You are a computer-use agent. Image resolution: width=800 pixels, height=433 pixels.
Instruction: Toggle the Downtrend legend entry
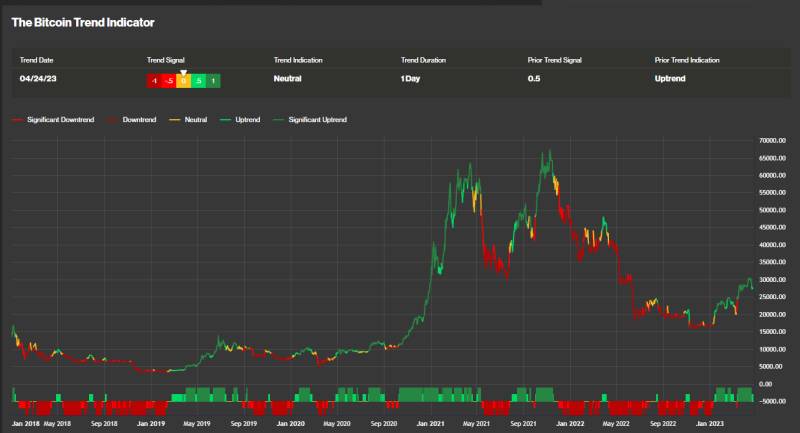[132, 120]
